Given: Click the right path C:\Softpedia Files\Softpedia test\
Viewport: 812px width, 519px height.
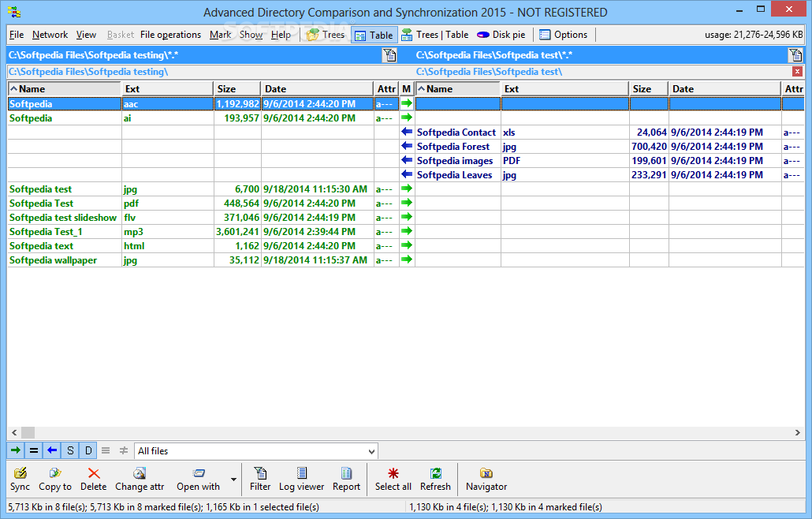Looking at the screenshot, I should [489, 72].
